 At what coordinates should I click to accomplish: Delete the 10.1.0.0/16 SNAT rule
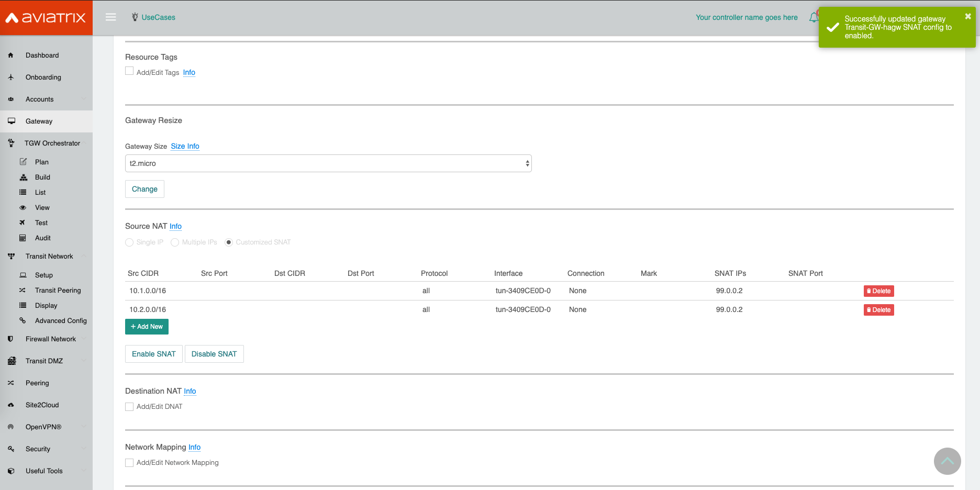pos(878,291)
